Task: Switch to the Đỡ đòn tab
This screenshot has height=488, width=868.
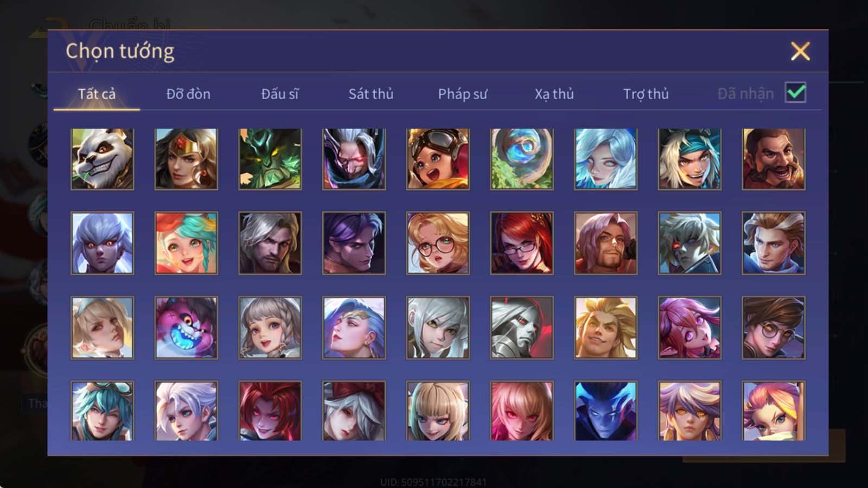Action: point(188,94)
